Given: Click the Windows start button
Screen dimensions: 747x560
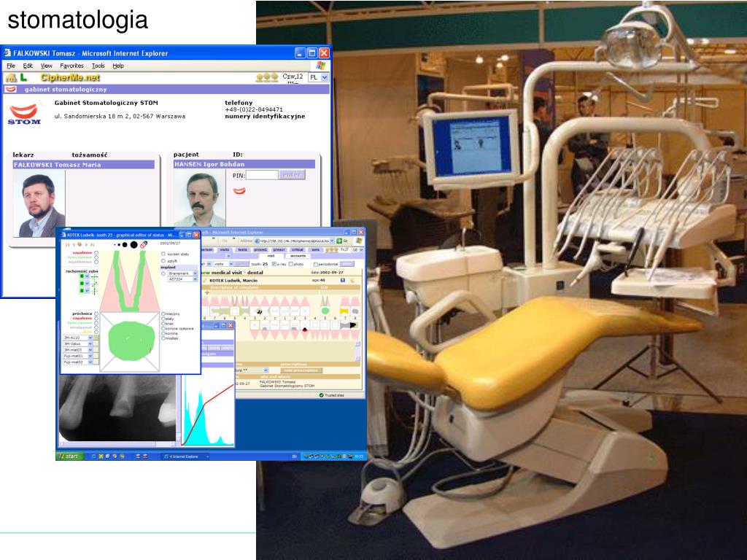Looking at the screenshot, I should click(x=69, y=456).
